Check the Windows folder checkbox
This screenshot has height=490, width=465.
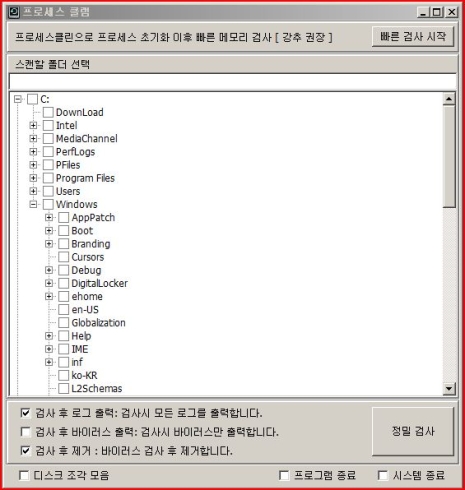point(48,204)
